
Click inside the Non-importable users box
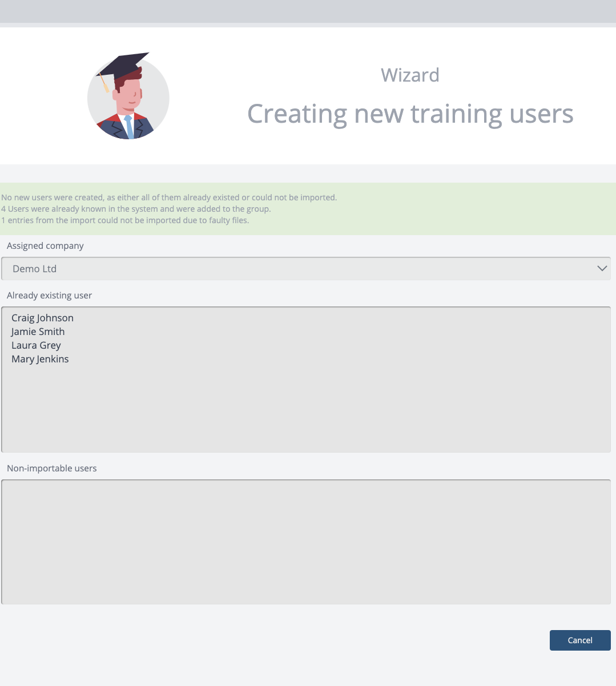click(x=306, y=542)
